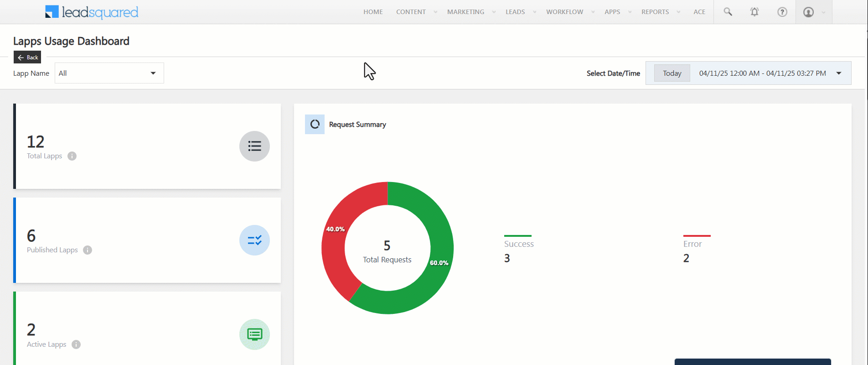Open the notifications bell icon

(x=754, y=12)
